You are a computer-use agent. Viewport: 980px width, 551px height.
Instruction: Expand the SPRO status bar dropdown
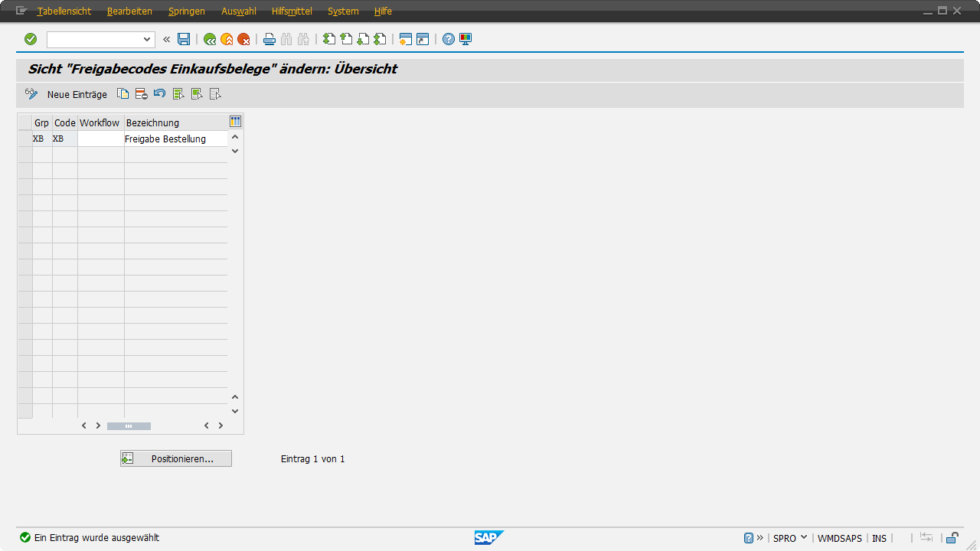pyautogui.click(x=804, y=538)
